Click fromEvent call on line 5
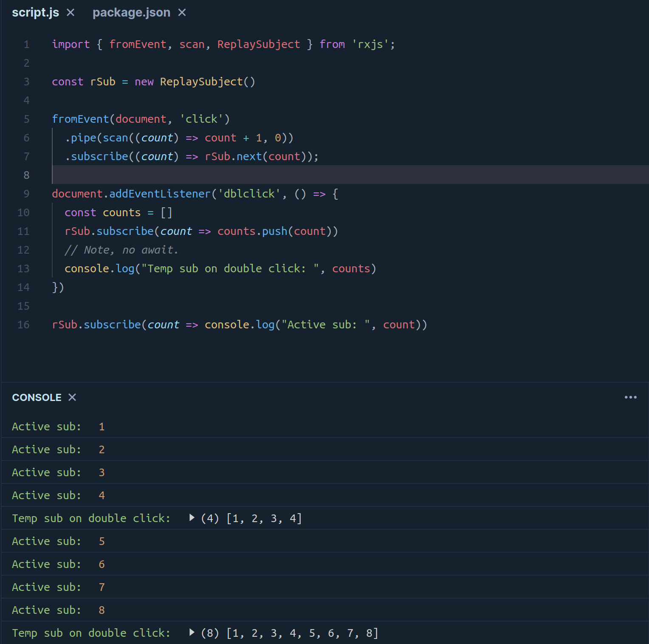Screen dimensions: 649x644 pyautogui.click(x=80, y=119)
